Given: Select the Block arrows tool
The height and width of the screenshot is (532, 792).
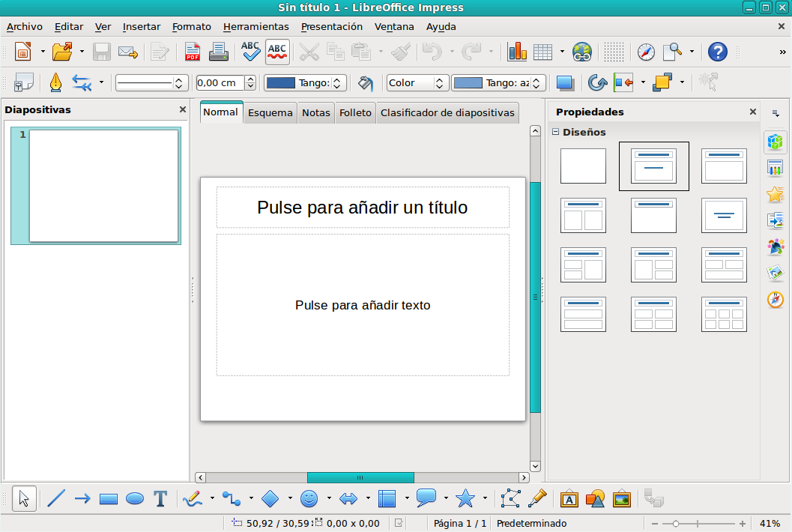Looking at the screenshot, I should tap(348, 499).
